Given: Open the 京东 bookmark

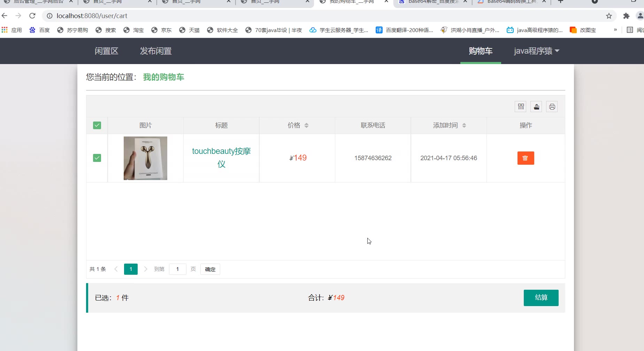Looking at the screenshot, I should (x=161, y=30).
